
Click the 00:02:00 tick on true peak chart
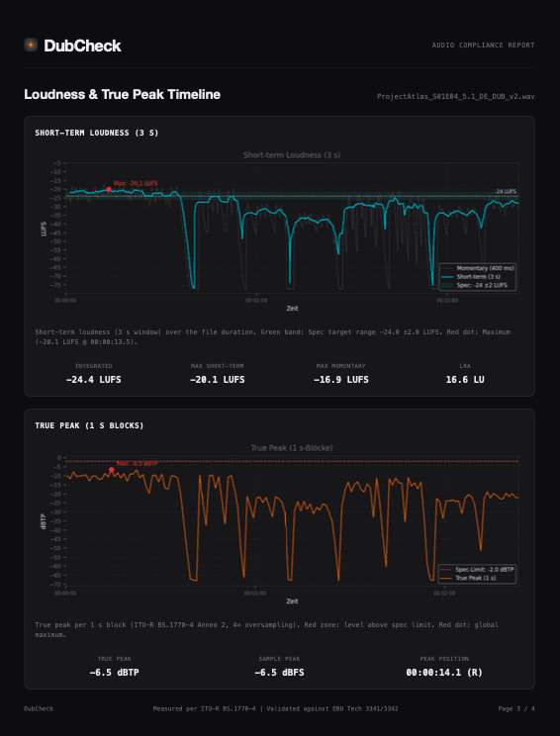pyautogui.click(x=444, y=594)
